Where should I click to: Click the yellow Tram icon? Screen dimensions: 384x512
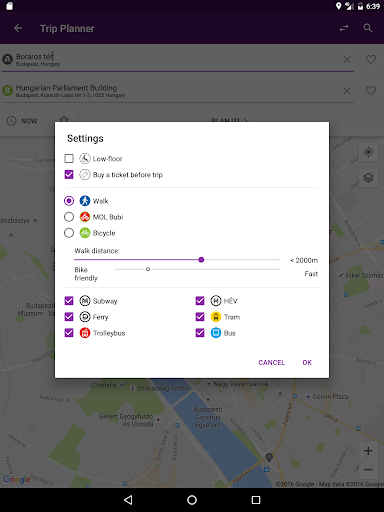(x=216, y=317)
